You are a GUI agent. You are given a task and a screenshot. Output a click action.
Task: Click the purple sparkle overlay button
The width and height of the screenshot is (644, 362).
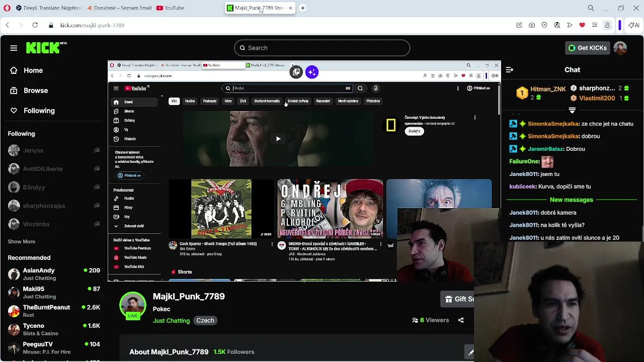point(312,72)
